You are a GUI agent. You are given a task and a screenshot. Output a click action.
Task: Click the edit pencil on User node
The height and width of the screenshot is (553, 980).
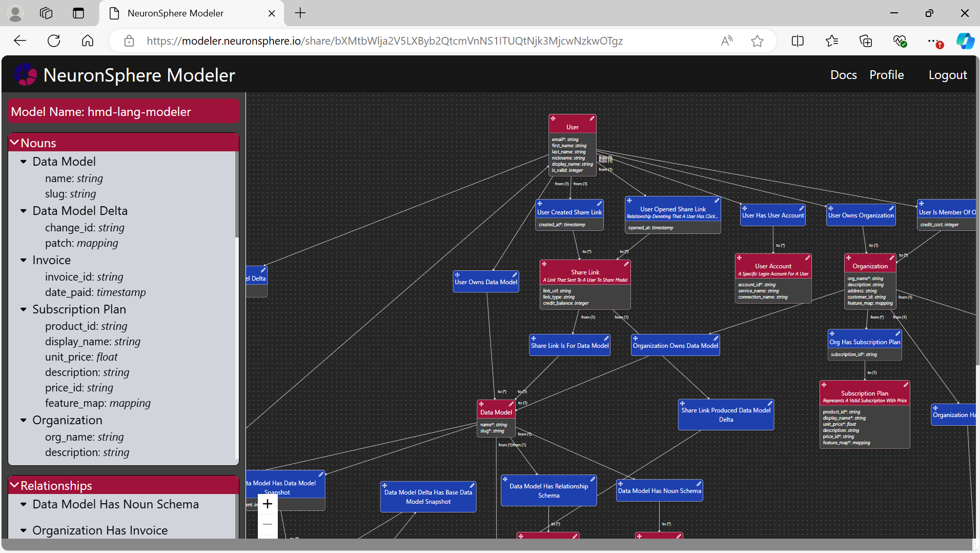coord(592,118)
